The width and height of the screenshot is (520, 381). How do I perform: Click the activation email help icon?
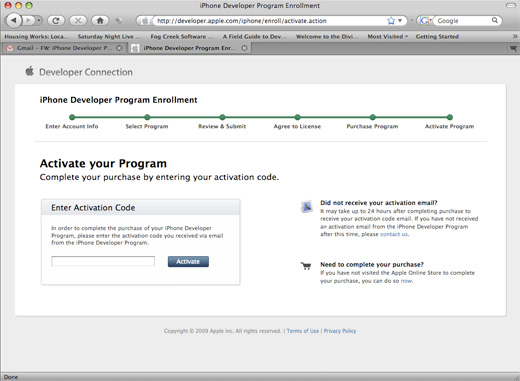(x=307, y=207)
